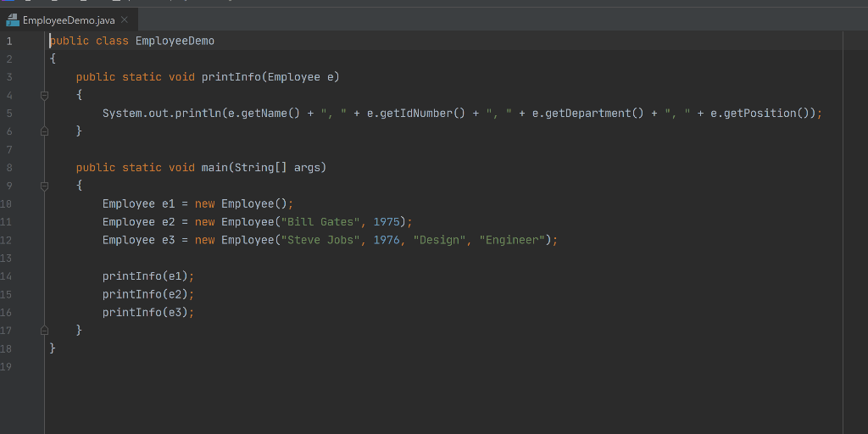The image size is (868, 434).
Task: Click line number 19 in the gutter
Action: tap(6, 366)
